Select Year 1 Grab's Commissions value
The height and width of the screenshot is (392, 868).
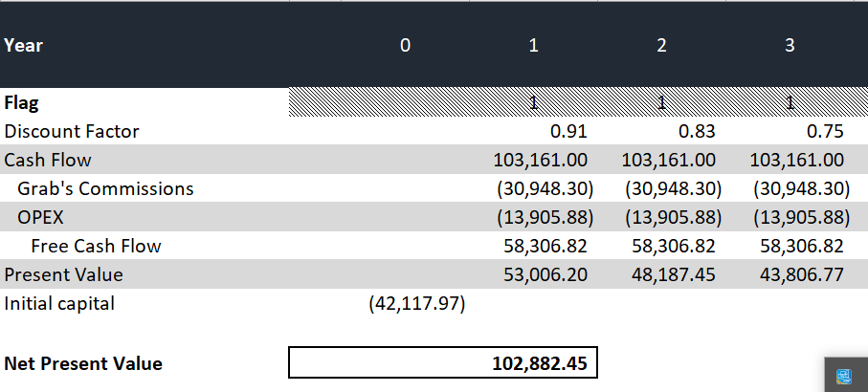[540, 188]
